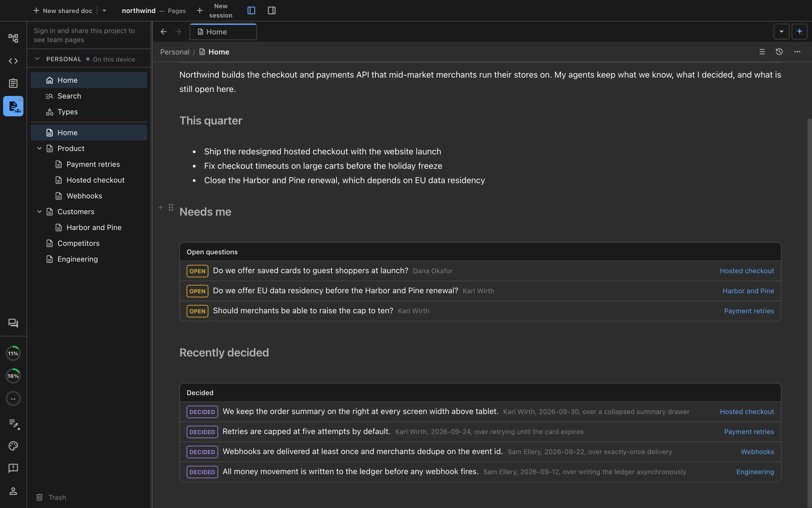Toggle the right sidebar panel

(x=272, y=10)
